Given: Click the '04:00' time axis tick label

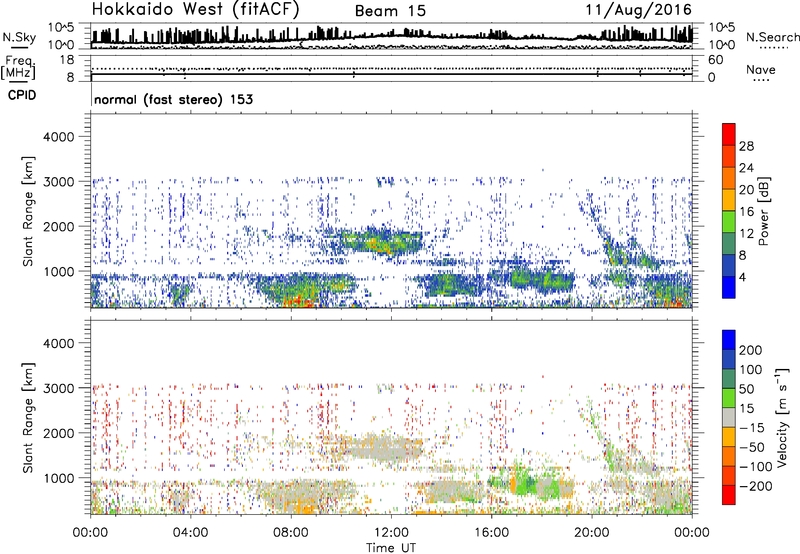Looking at the screenshot, I should point(190,533).
